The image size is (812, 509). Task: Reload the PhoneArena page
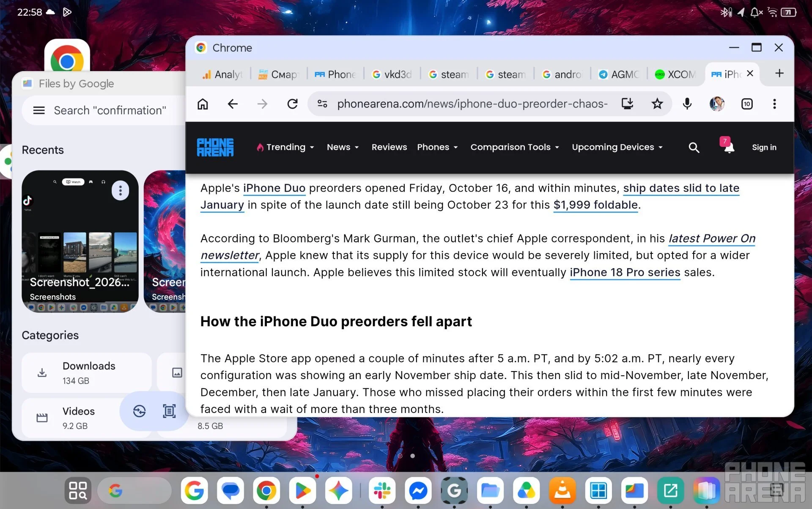click(x=292, y=104)
